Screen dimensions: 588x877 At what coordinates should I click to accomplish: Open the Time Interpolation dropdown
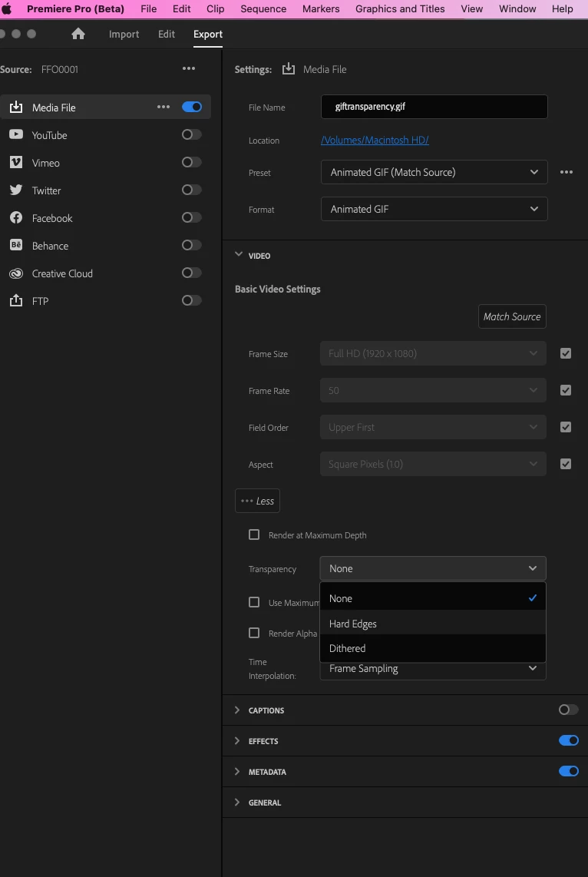[433, 669]
